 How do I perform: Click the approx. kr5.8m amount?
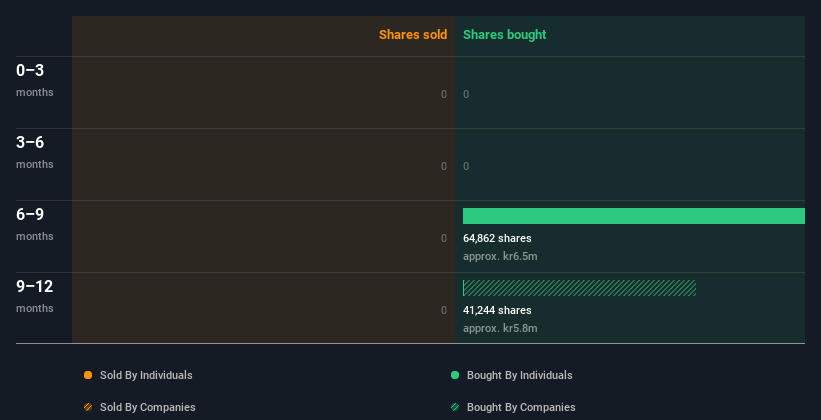click(500, 328)
